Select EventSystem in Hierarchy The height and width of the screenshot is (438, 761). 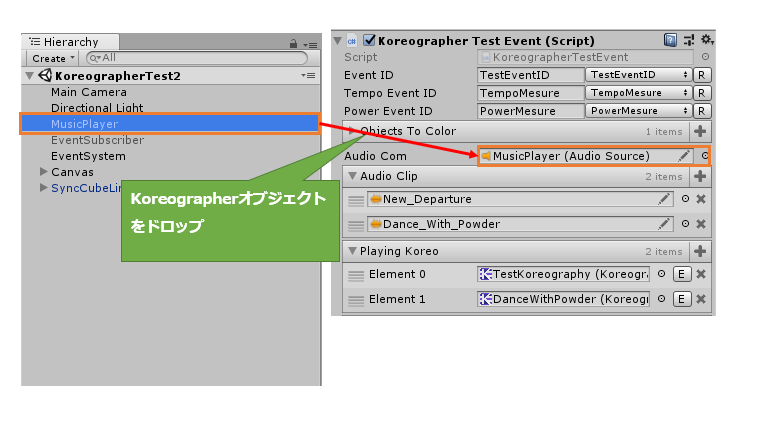pyautogui.click(x=88, y=156)
